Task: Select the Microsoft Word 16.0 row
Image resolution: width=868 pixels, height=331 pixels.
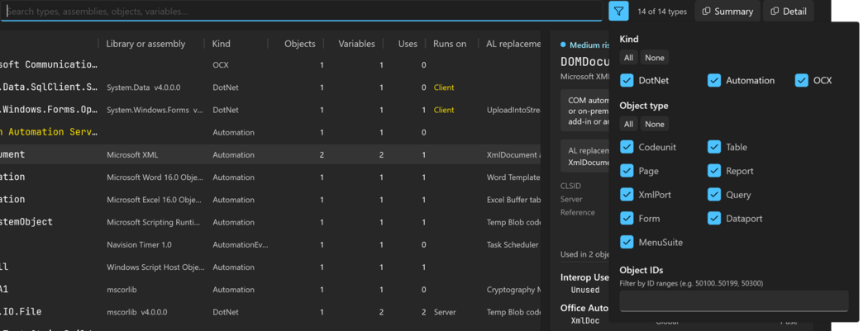Action: pos(270,177)
